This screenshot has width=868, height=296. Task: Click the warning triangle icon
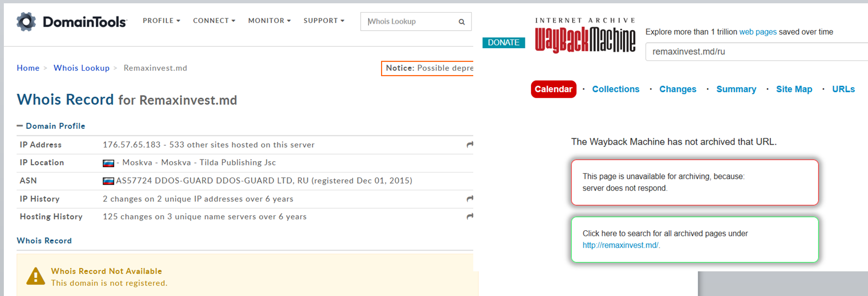coord(36,276)
